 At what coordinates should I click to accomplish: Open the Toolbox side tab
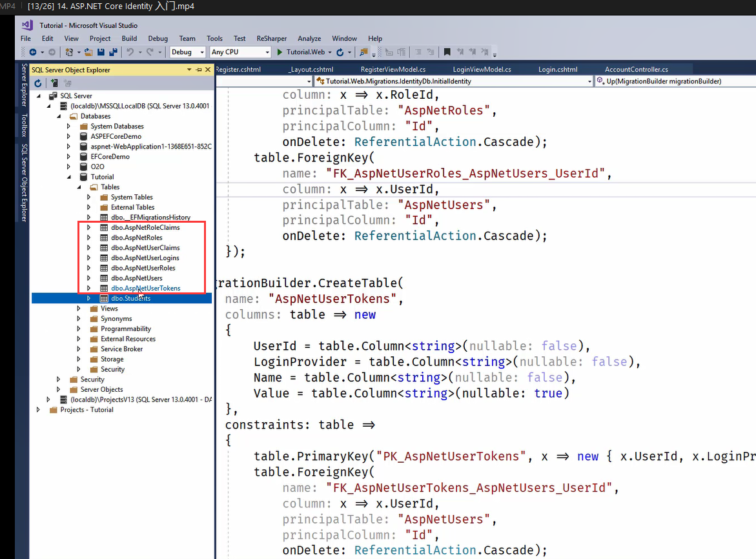coord(24,125)
